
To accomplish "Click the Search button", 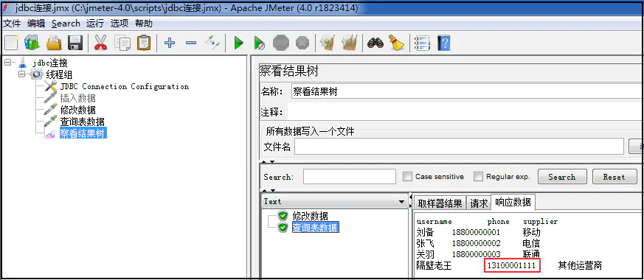I will [562, 177].
